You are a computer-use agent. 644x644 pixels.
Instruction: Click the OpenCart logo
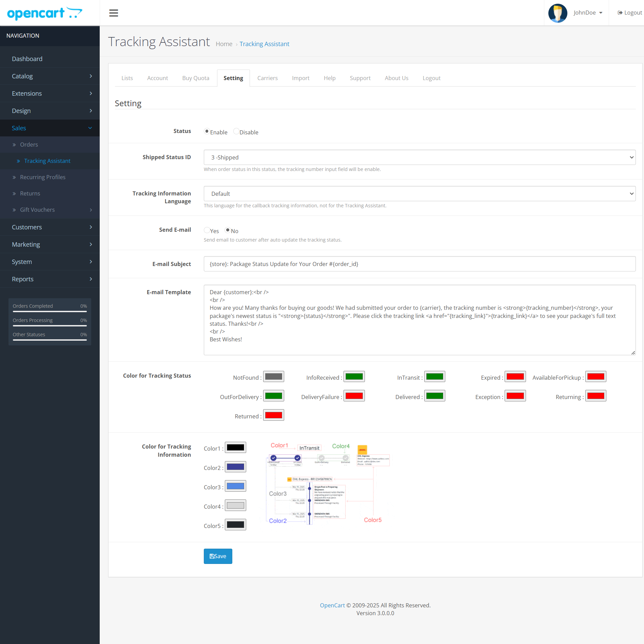tap(44, 13)
